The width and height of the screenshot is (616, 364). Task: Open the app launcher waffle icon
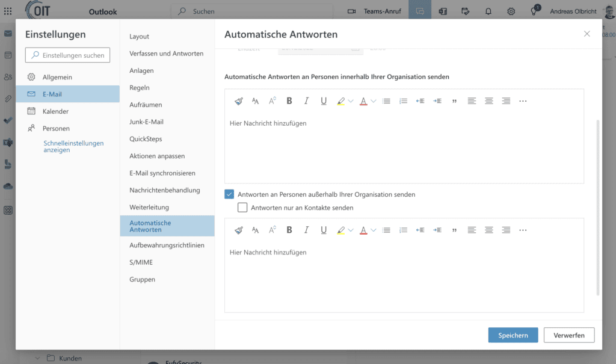click(8, 11)
